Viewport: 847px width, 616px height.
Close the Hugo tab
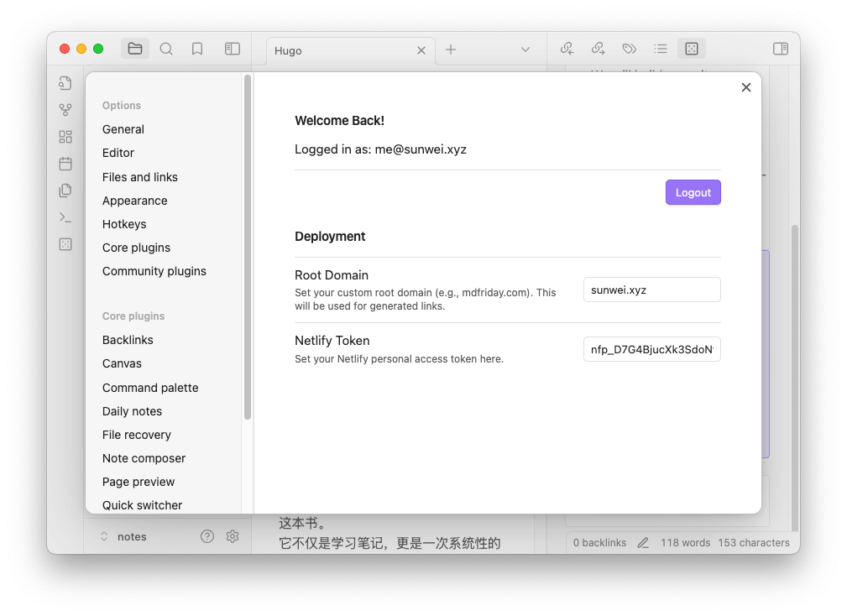(x=421, y=50)
